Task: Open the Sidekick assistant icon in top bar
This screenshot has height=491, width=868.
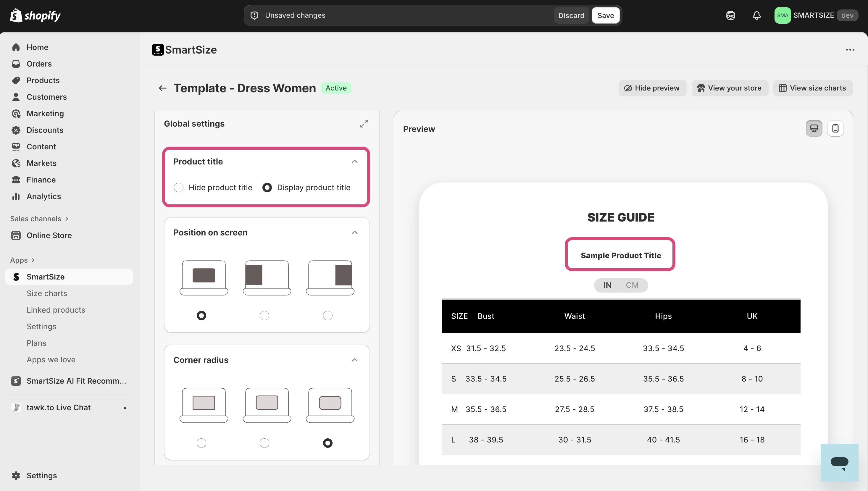Action: [730, 15]
